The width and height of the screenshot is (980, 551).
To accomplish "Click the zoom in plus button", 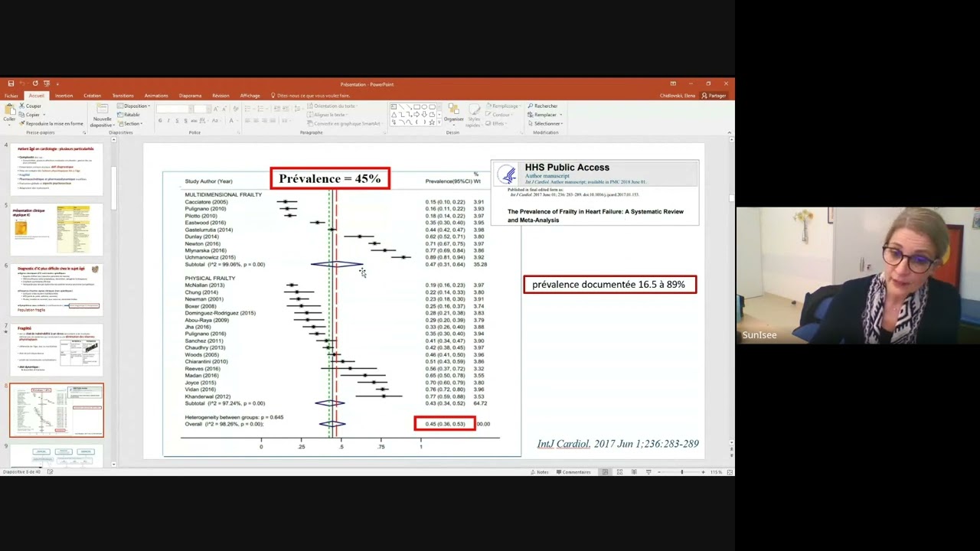I will (703, 472).
